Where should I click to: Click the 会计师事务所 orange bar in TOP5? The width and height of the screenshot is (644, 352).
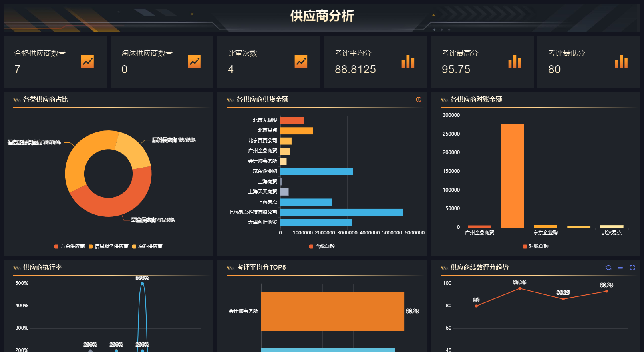pyautogui.click(x=332, y=311)
